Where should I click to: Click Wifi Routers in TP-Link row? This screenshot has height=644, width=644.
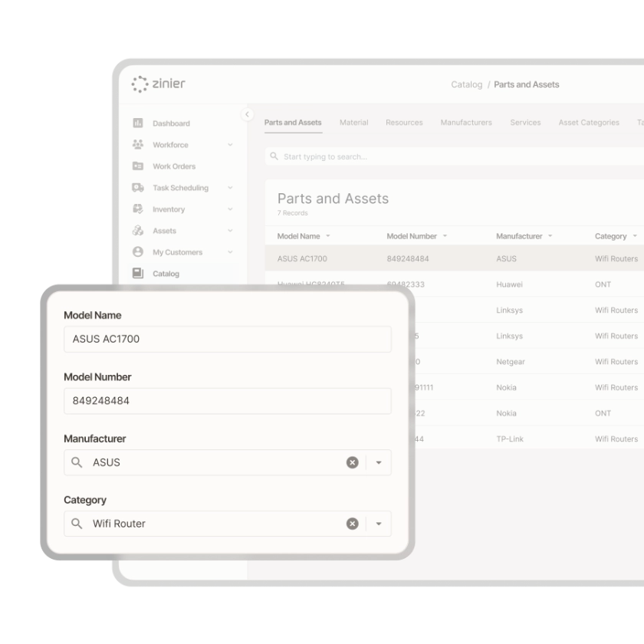click(x=616, y=439)
